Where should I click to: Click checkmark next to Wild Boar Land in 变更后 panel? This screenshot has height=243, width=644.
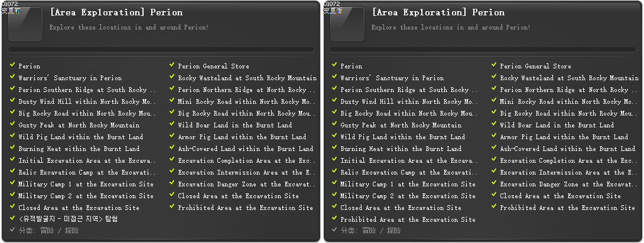(494, 124)
